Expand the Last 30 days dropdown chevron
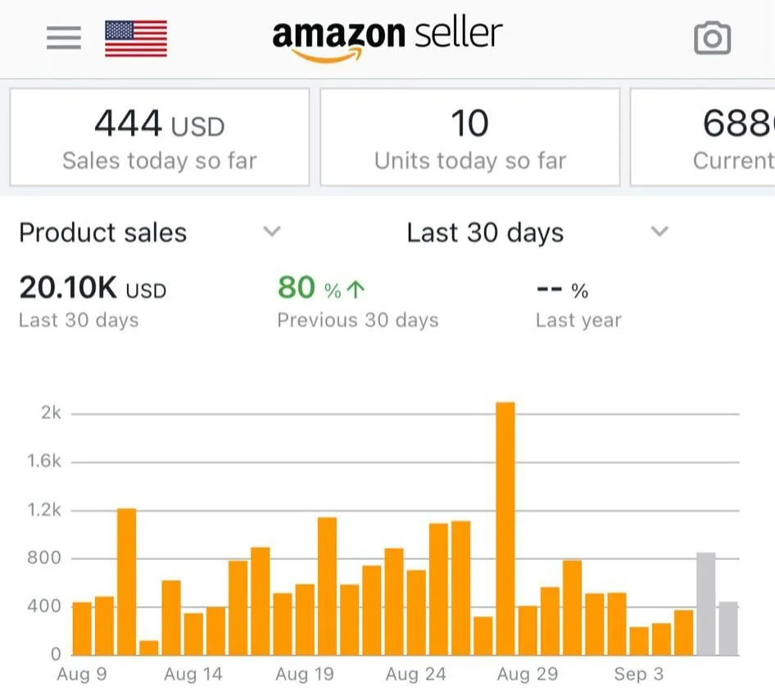This screenshot has height=700, width=775. [659, 232]
